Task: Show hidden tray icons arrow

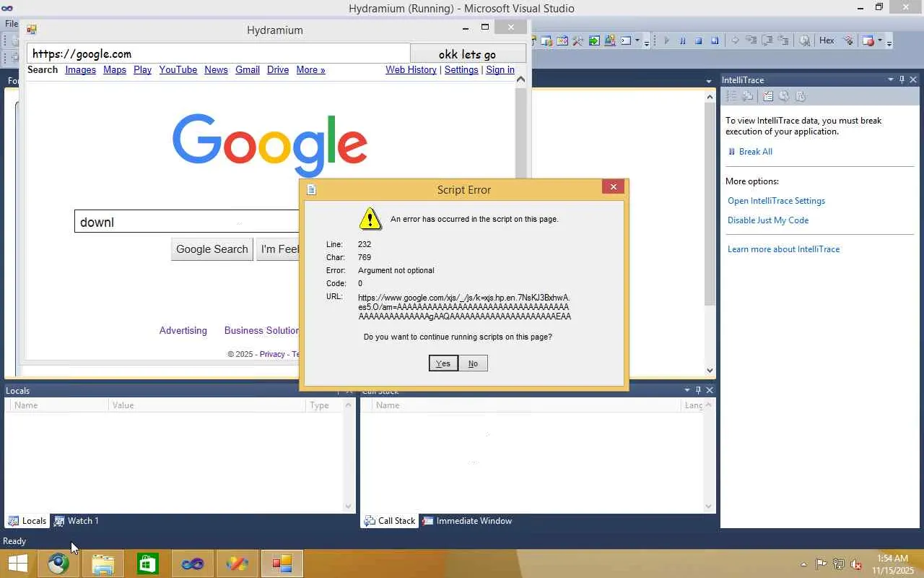Action: pos(804,564)
